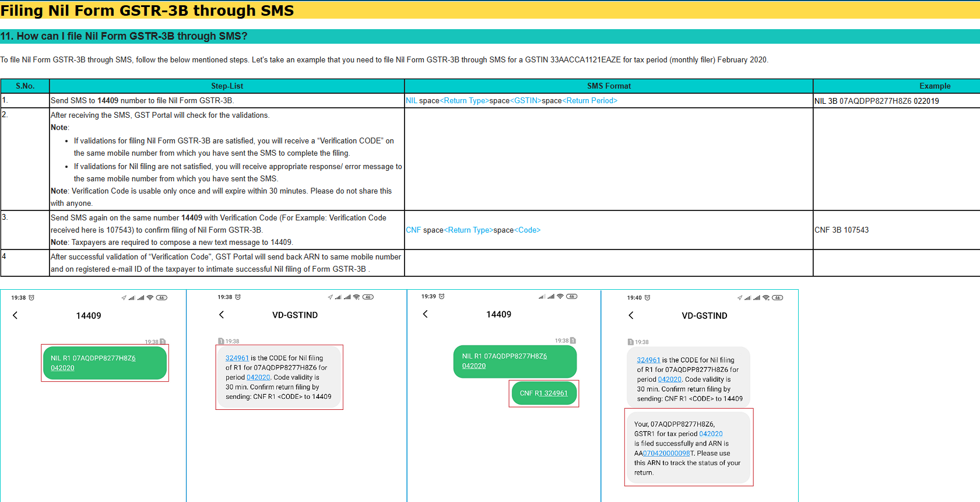Click SIM icon beside 19:38 in the 19:40 chat
980x502 pixels.
pos(631,342)
